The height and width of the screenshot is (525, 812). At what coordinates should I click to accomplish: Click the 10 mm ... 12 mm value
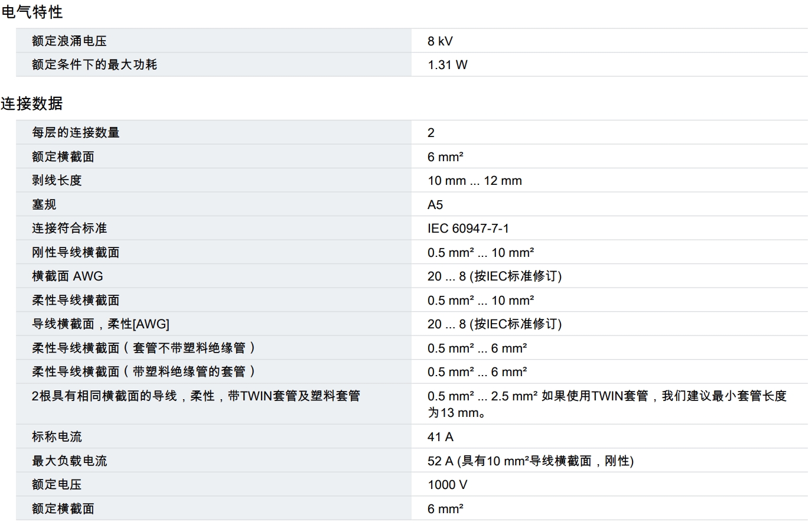[x=474, y=181]
